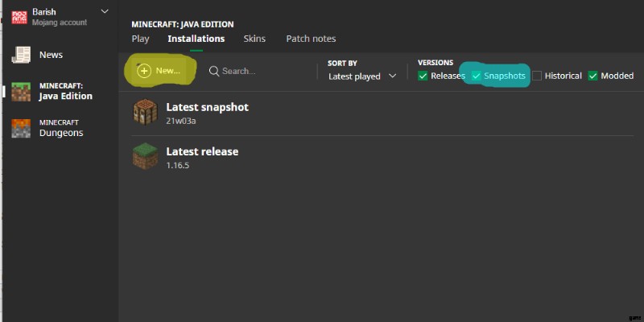This screenshot has width=644, height=322.
Task: Click the Mojang logo icon
Action: (19, 17)
